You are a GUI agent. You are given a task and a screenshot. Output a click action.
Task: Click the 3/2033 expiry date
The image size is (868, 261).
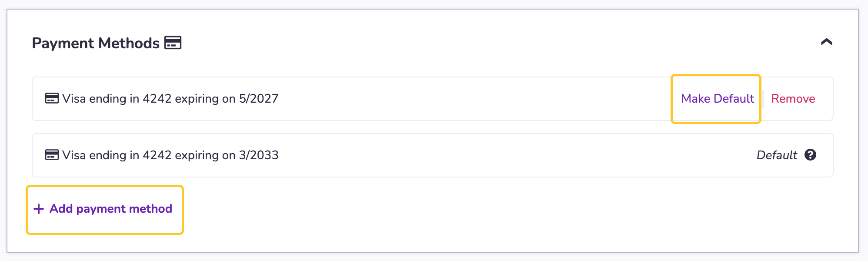click(259, 155)
